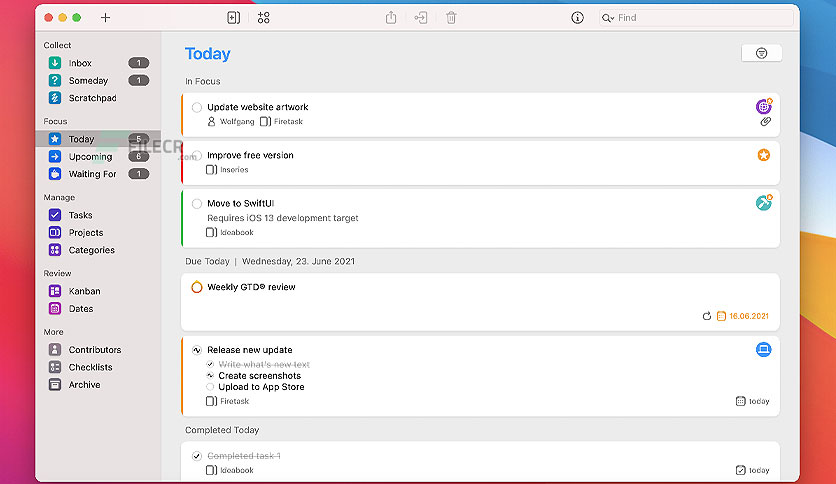Screen dimensions: 836x484
Task: Uncheck Completed task 1
Action: (x=197, y=456)
